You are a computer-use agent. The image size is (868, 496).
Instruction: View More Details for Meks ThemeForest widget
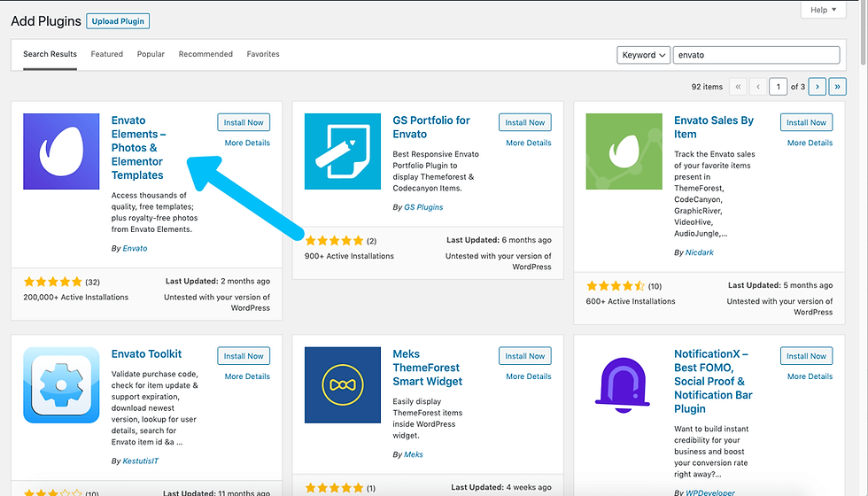coord(529,376)
